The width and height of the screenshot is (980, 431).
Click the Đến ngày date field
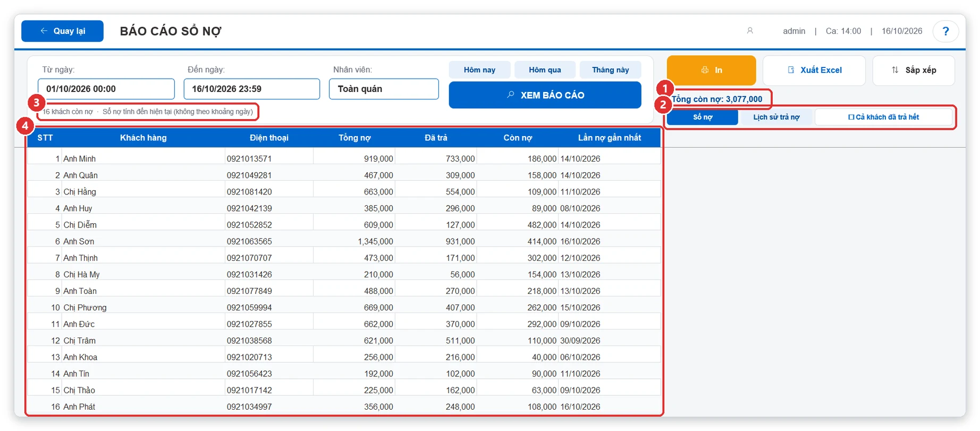pos(252,89)
